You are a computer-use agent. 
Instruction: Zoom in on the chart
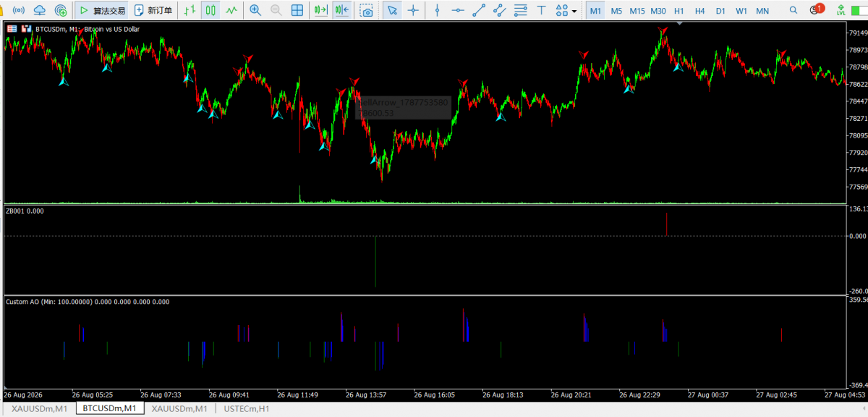(255, 11)
